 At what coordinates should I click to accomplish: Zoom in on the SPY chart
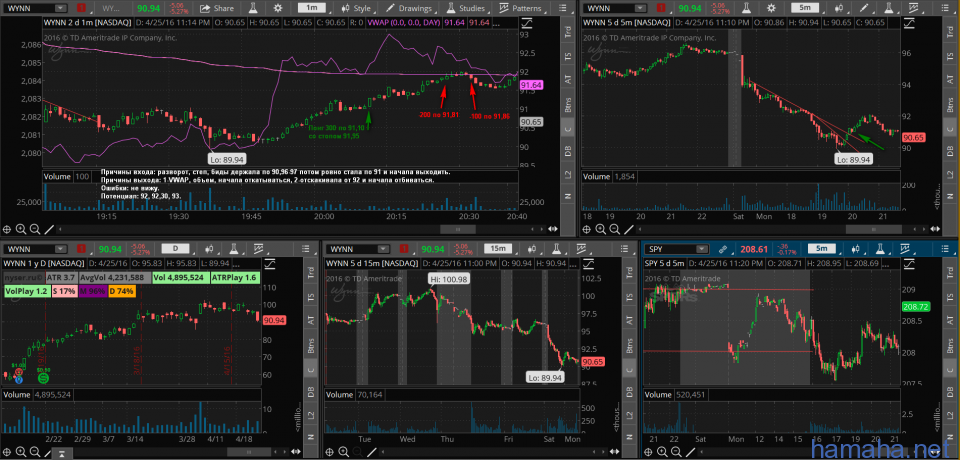coord(661,452)
